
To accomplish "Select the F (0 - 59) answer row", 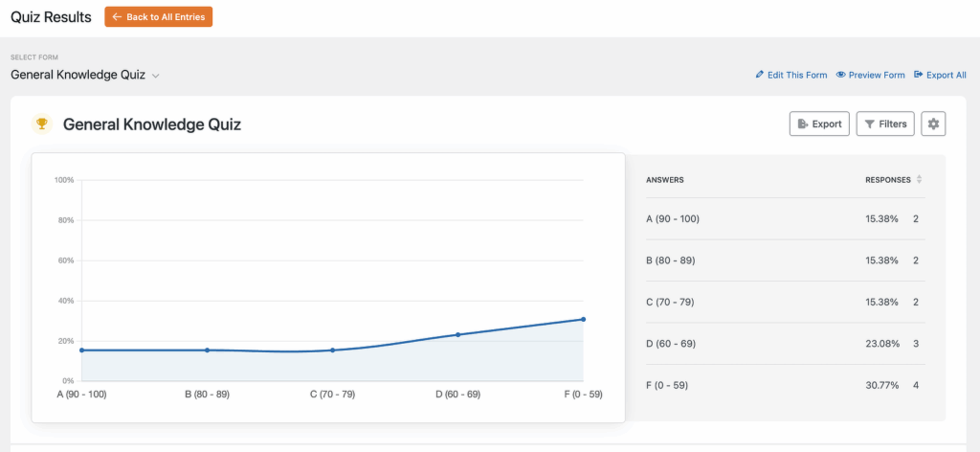I will click(783, 385).
